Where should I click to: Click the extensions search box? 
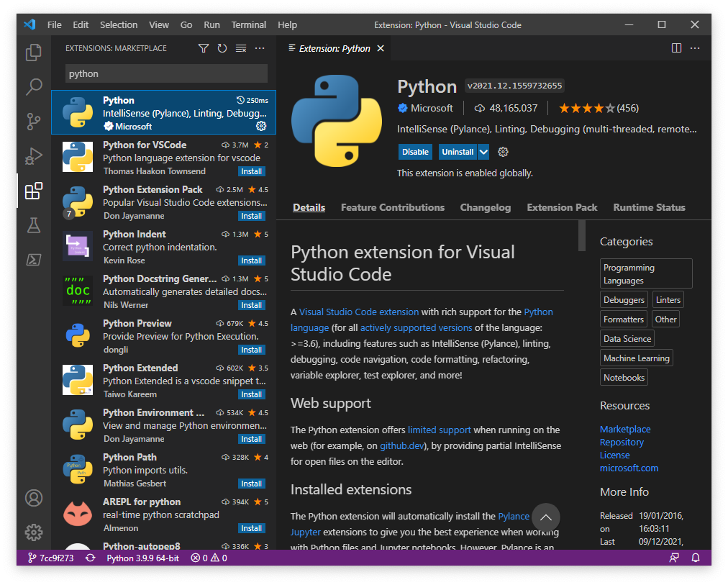(166, 74)
